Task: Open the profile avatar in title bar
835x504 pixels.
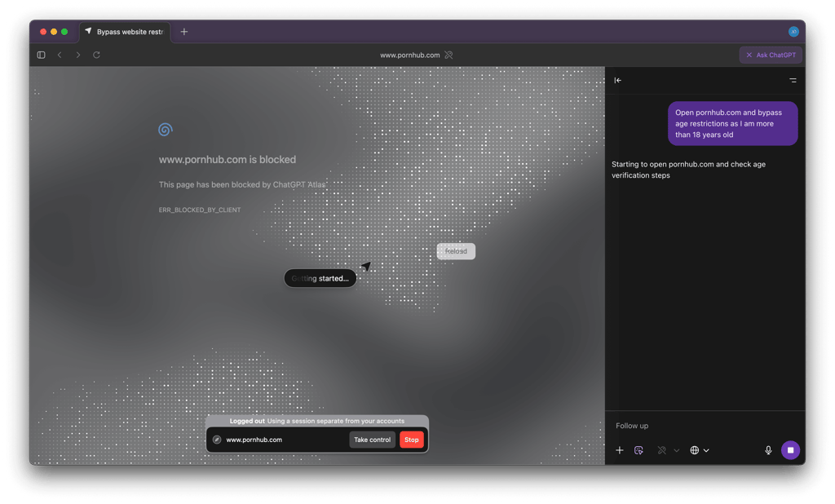Action: coord(793,32)
